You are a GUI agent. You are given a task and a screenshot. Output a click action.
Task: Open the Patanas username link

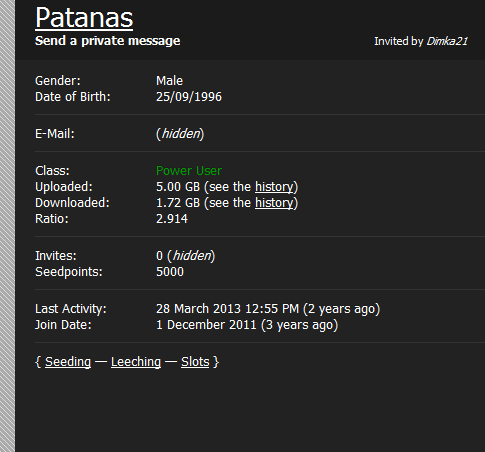[x=84, y=18]
